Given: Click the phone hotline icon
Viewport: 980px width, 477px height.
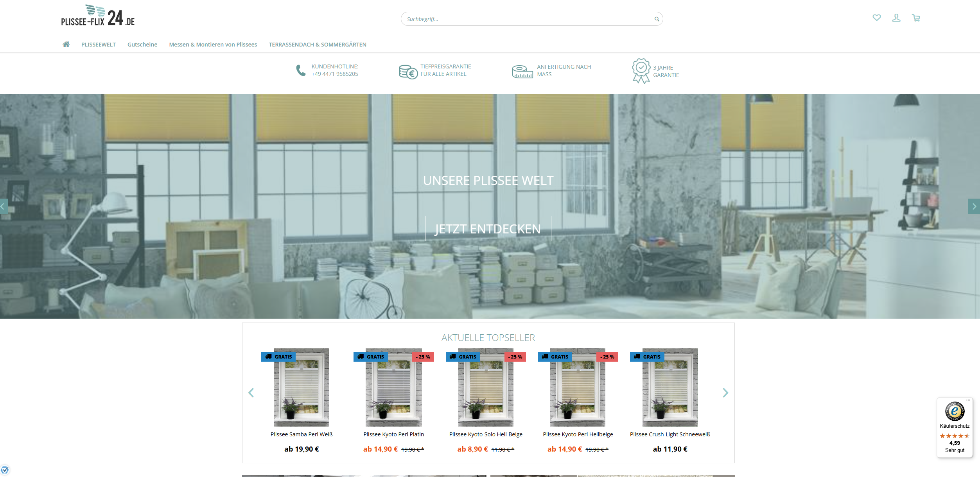Looking at the screenshot, I should point(300,70).
